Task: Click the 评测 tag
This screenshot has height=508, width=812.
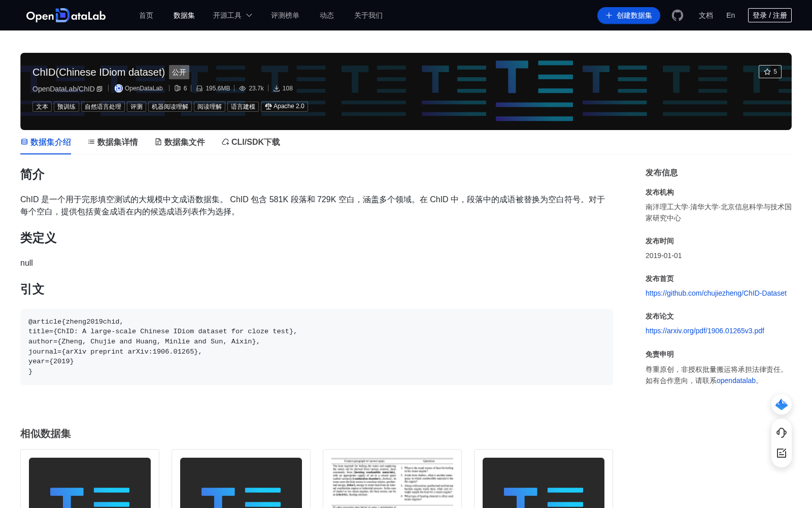Action: pos(137,107)
